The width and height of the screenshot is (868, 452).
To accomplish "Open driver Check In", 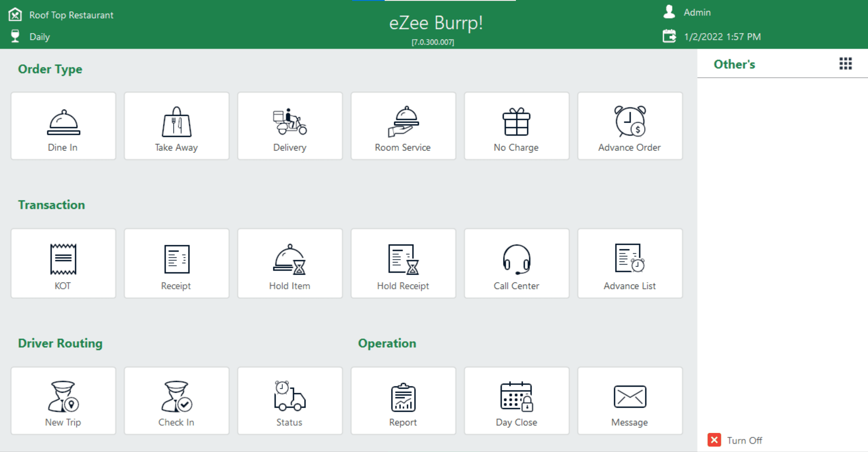I will pos(176,401).
